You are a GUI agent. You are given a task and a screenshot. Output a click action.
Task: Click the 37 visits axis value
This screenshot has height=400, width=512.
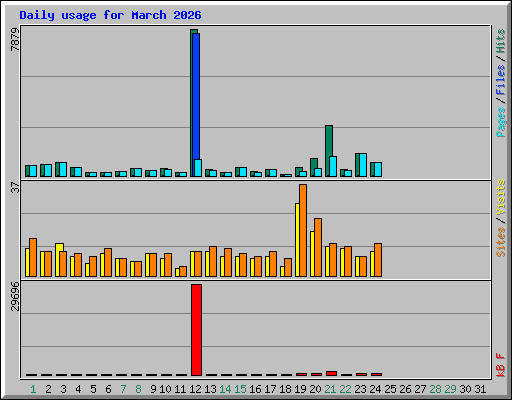[15, 188]
